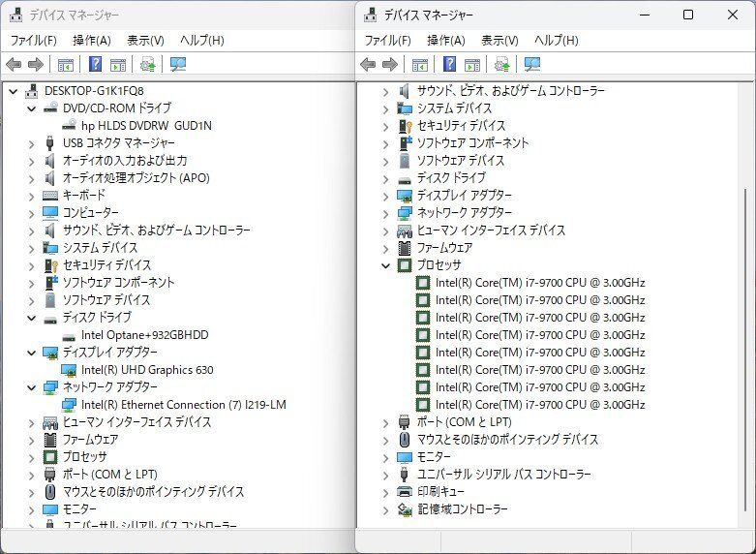The height and width of the screenshot is (554, 756).
Task: Click show/hide console tree icon in right window
Action: (419, 65)
